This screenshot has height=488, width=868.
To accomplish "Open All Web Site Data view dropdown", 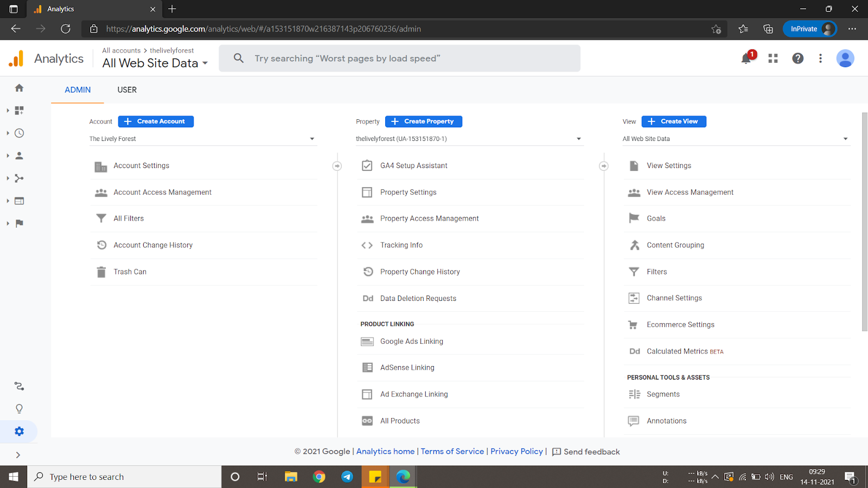I will (x=736, y=139).
